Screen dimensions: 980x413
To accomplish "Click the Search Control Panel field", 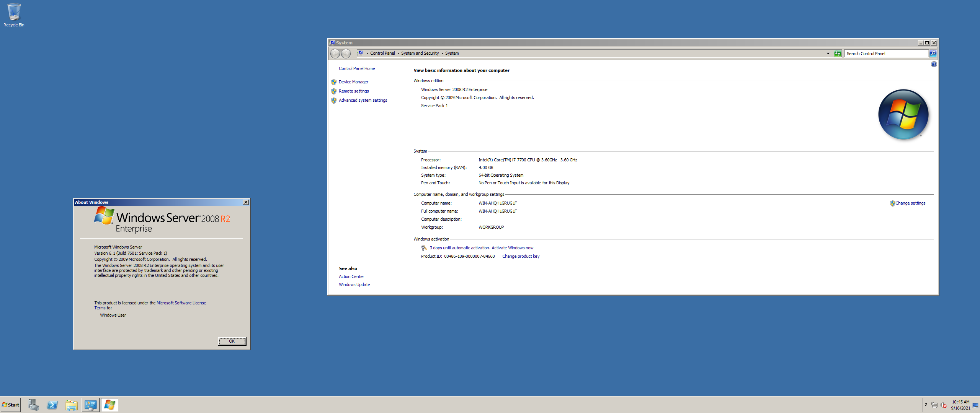I will (x=886, y=54).
